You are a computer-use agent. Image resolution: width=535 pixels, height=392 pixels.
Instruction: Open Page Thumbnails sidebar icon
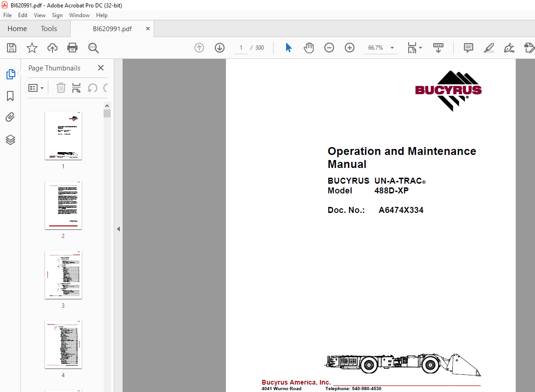pos(11,74)
